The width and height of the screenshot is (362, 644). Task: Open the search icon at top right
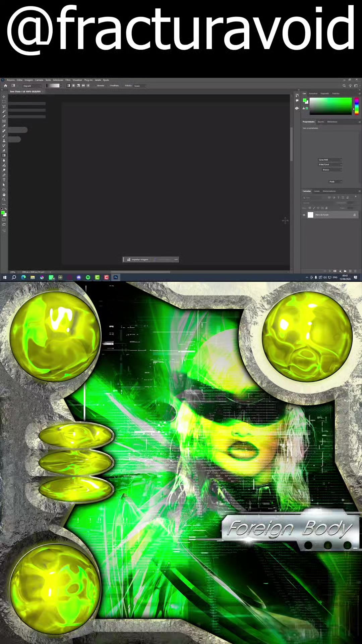[344, 86]
